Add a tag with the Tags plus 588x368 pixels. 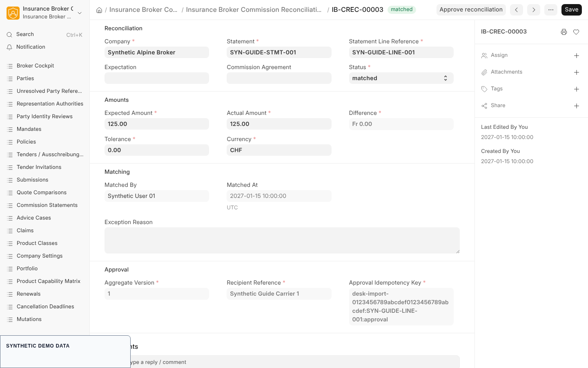pos(577,89)
